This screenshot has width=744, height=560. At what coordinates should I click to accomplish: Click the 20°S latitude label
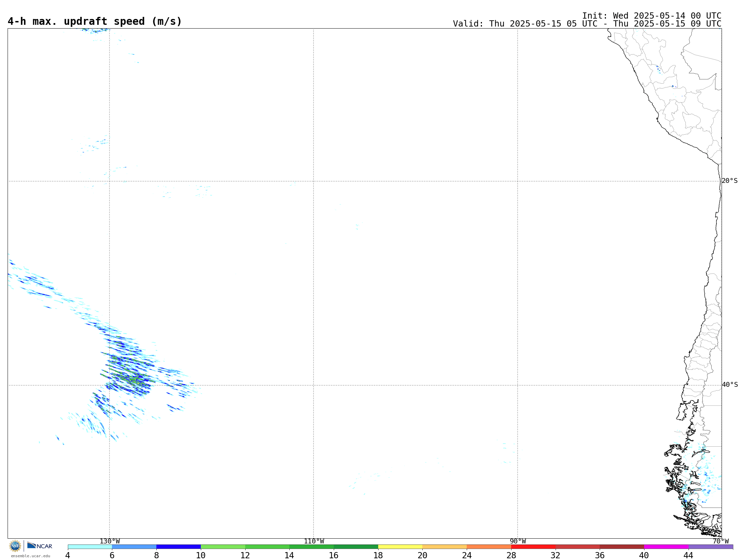[730, 181]
